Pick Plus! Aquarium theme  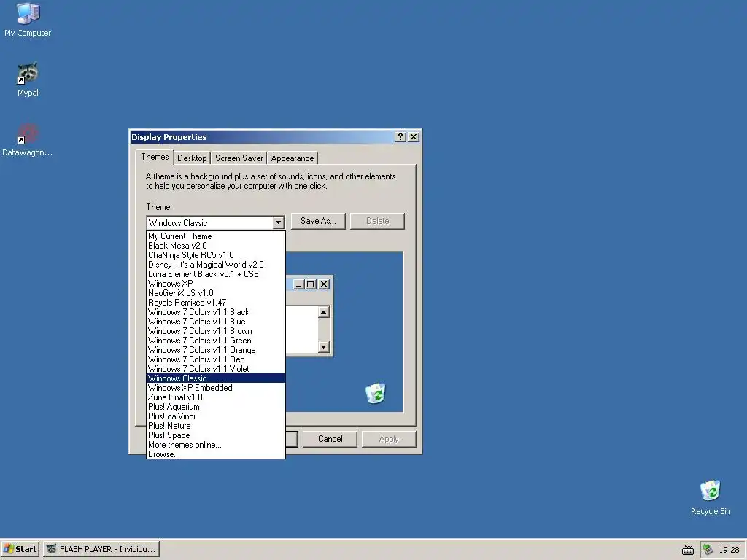pos(216,407)
